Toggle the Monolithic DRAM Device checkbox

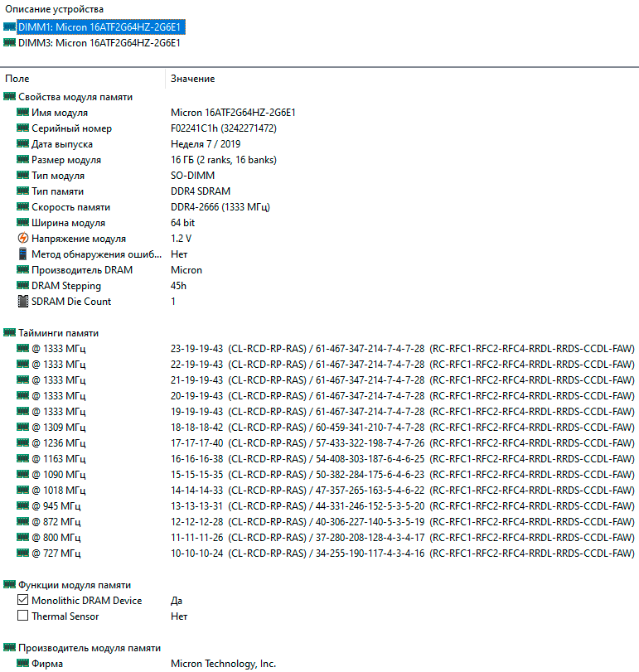tap(22, 600)
